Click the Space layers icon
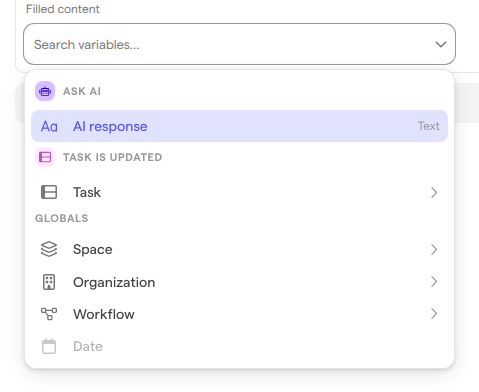The width and height of the screenshot is (479, 392). [49, 249]
